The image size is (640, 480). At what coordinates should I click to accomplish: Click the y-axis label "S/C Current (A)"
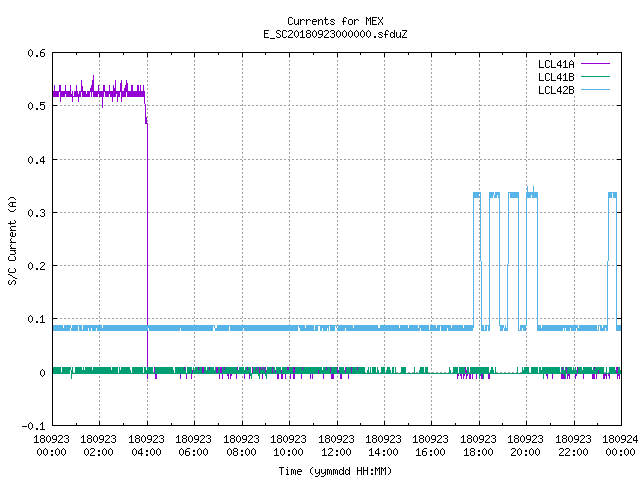[12, 240]
